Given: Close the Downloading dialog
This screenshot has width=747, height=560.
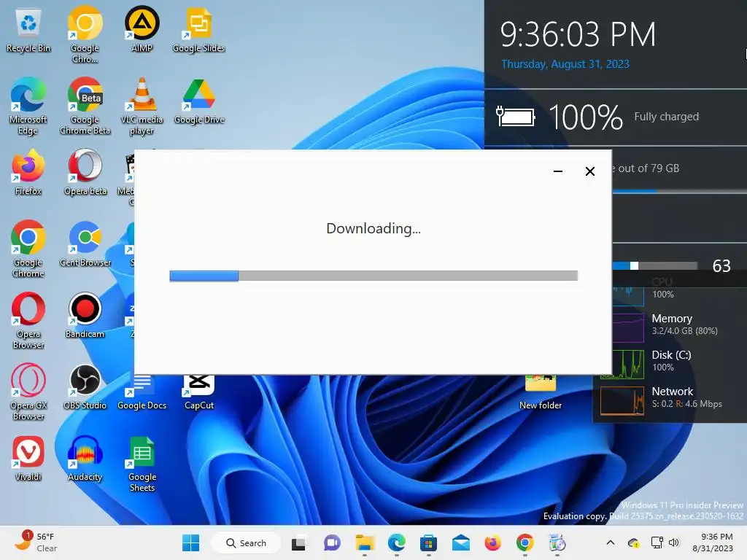Looking at the screenshot, I should coord(589,171).
